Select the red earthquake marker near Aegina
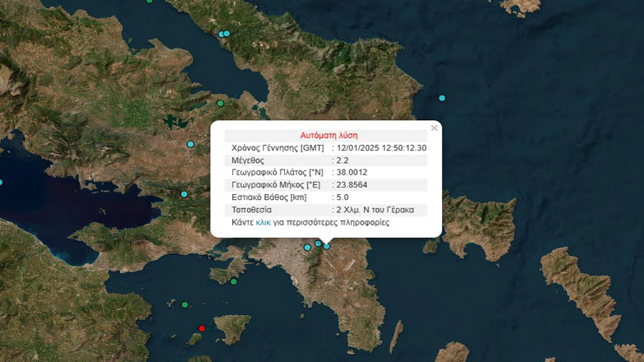The image size is (644, 362). (x=202, y=328)
